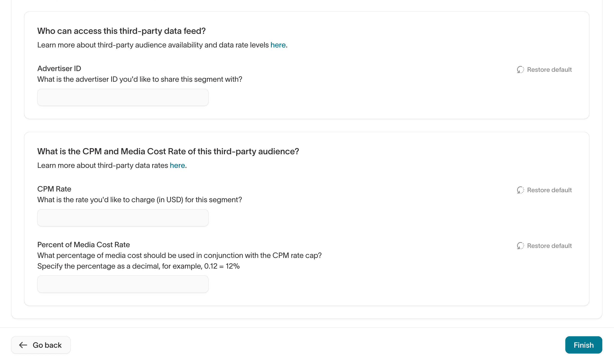614x364 pixels.
Task: Click the Restore default icon for CPM Rate
Action: 520,190
